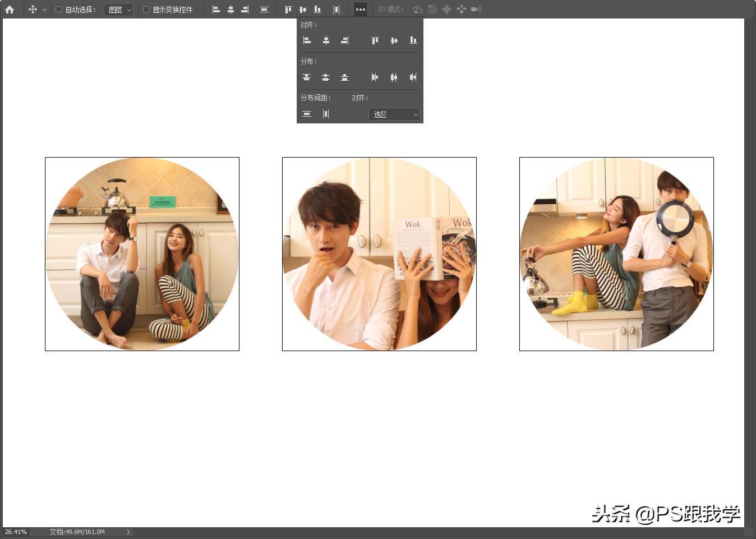The height and width of the screenshot is (539, 756).
Task: Open the 选区 align-to dropdown
Action: 394,114
